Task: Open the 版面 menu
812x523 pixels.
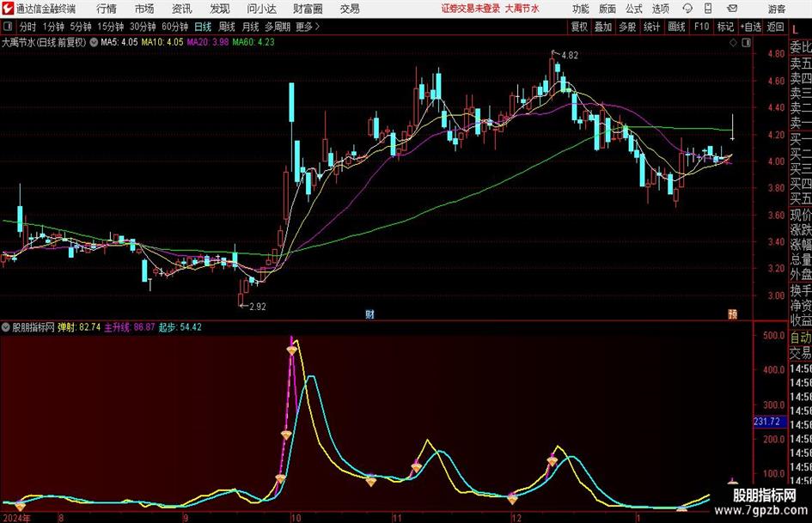Action: (607, 9)
